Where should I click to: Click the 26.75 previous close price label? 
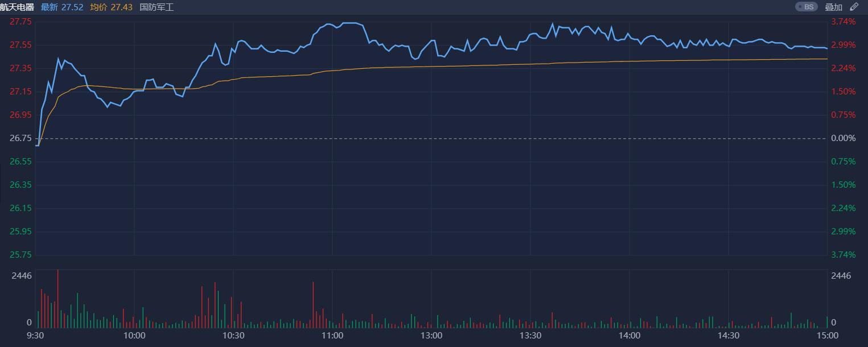20,138
